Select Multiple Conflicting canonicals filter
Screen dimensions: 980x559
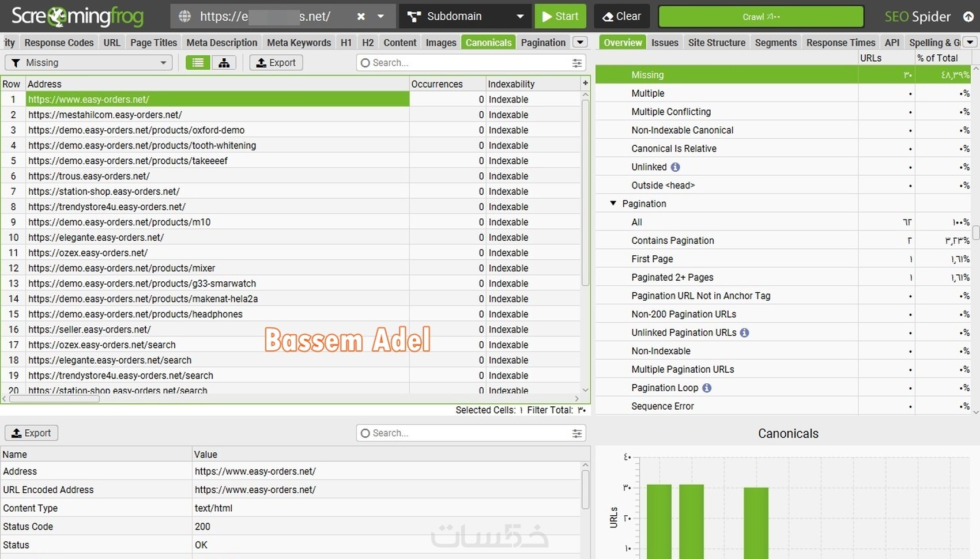(x=783, y=112)
